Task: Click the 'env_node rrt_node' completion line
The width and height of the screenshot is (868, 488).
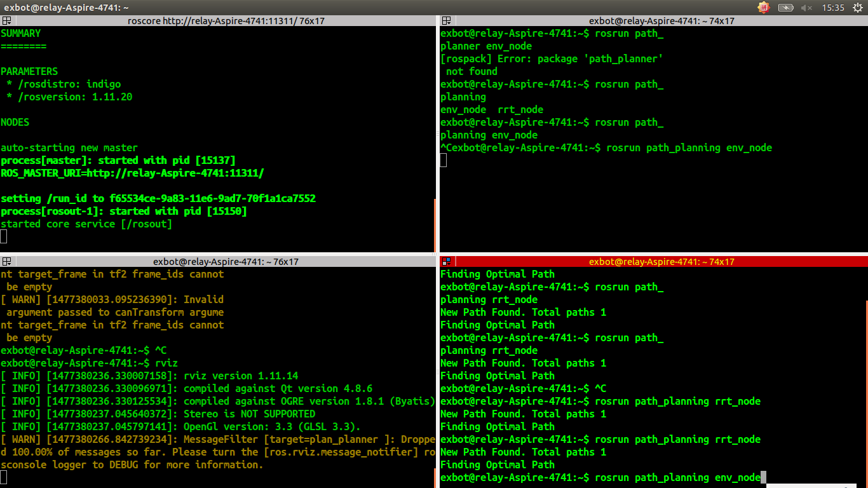Action: [492, 109]
